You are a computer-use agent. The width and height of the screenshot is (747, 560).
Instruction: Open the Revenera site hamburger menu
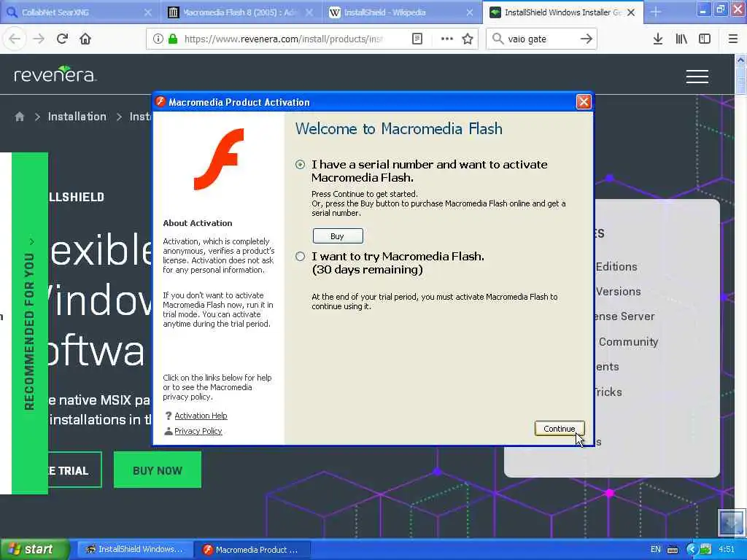tap(697, 76)
